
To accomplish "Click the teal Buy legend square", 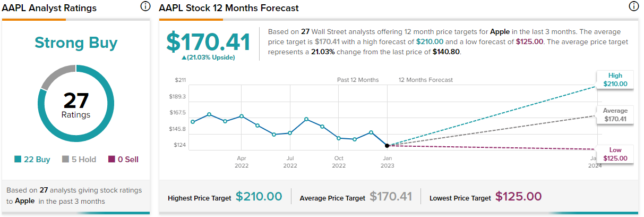I will tap(18, 160).
